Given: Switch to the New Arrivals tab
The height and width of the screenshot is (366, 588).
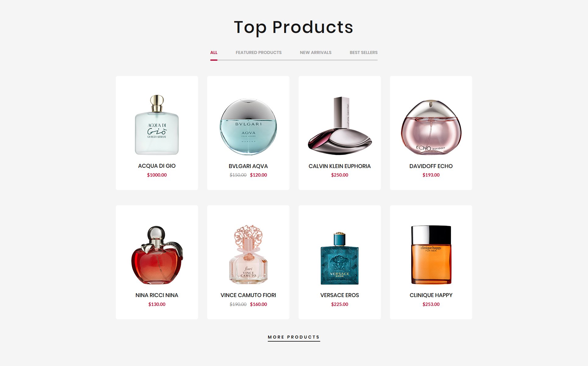Looking at the screenshot, I should (316, 52).
